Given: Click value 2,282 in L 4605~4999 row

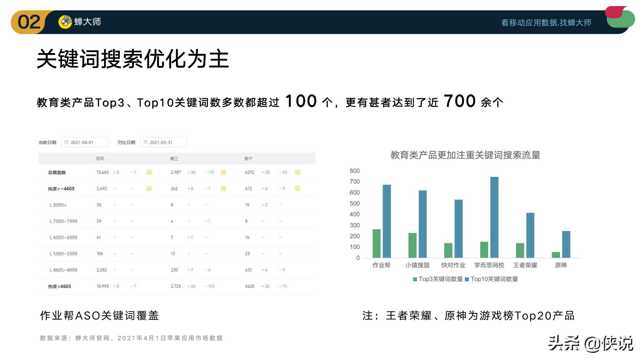Looking at the screenshot, I should pyautogui.click(x=102, y=270).
